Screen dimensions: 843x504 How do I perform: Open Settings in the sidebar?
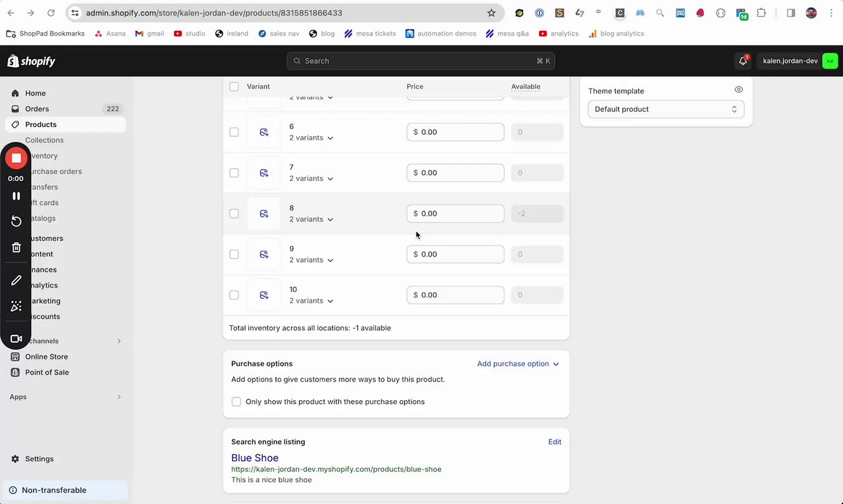[x=39, y=459]
